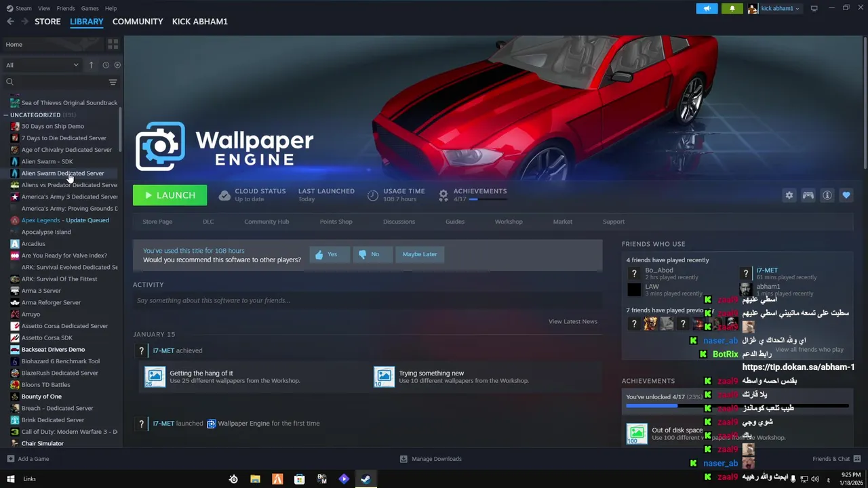Select Backseat Drivers Demo
Screen dimensions: 868x488
tap(53, 349)
